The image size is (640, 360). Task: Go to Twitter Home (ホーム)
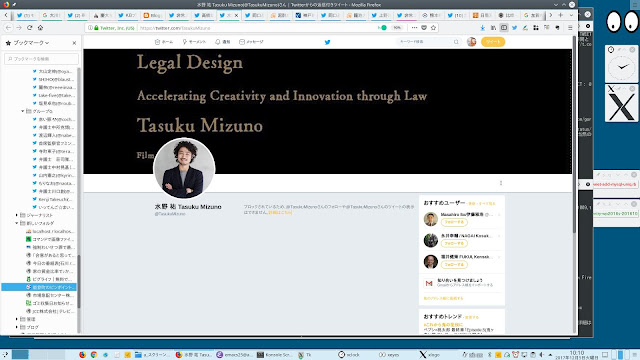164,42
